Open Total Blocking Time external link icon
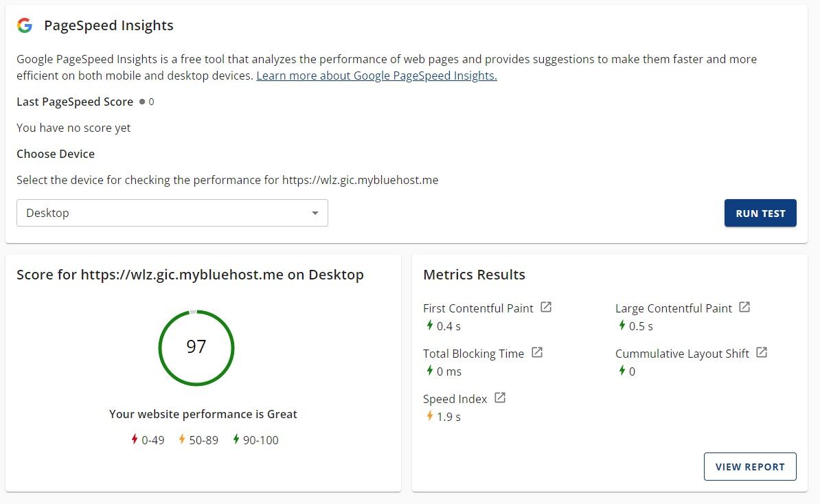820x504 pixels. coord(537,352)
